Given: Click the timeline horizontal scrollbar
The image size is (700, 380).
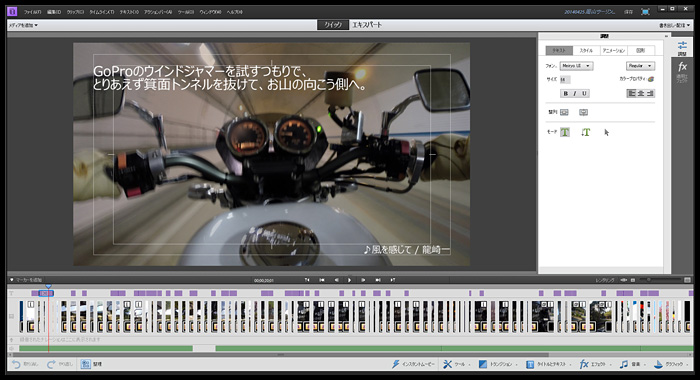Looking at the screenshot, I should [x=280, y=355].
